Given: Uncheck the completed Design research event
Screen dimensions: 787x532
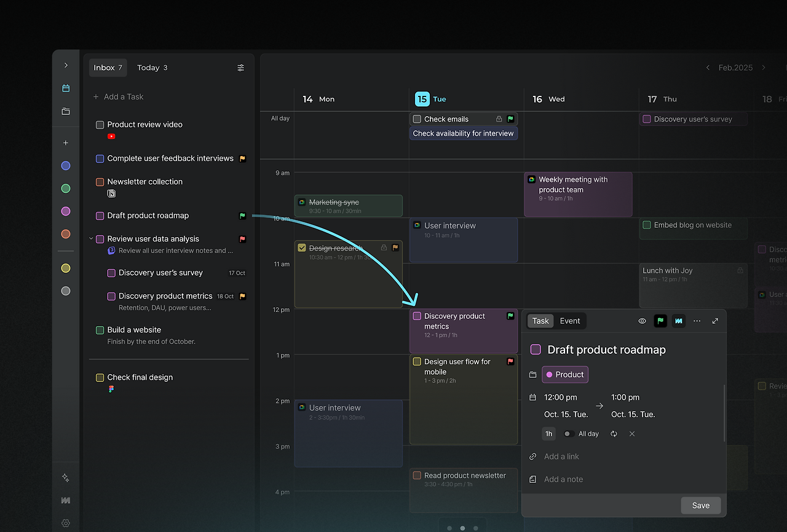Looking at the screenshot, I should coord(302,248).
